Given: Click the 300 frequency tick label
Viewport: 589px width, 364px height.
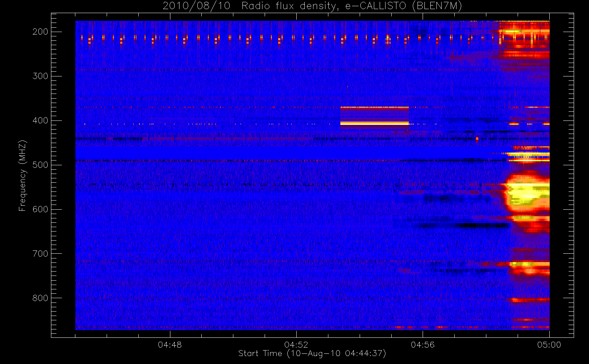Looking at the screenshot, I should (40, 76).
